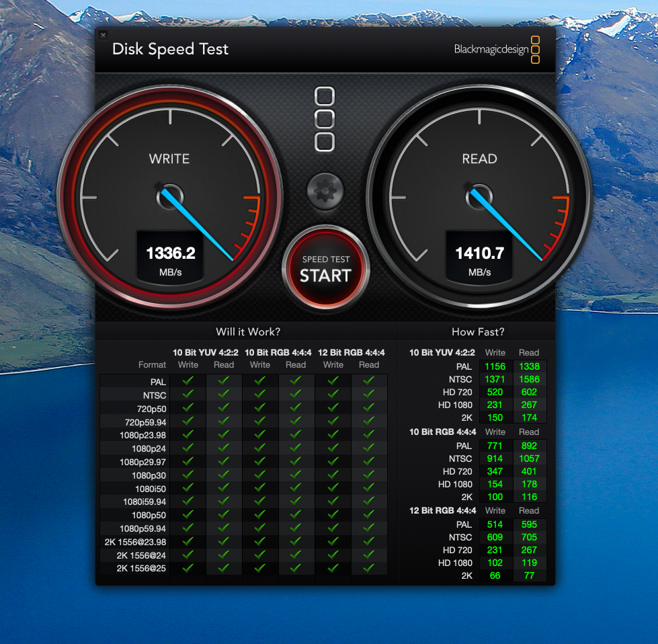Click the 2K 1556@23.98 checkmark under 10 Bit YUV Write
Image resolution: width=658 pixels, height=644 pixels.
[188, 542]
